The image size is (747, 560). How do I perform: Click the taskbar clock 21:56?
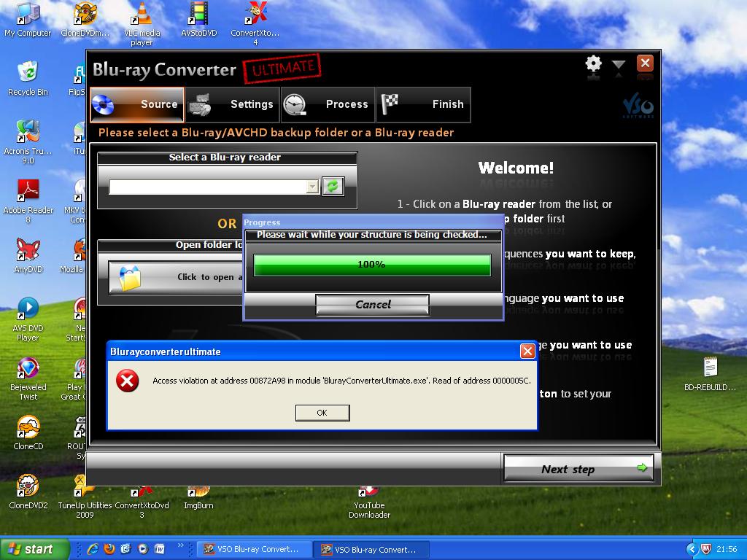point(727,550)
